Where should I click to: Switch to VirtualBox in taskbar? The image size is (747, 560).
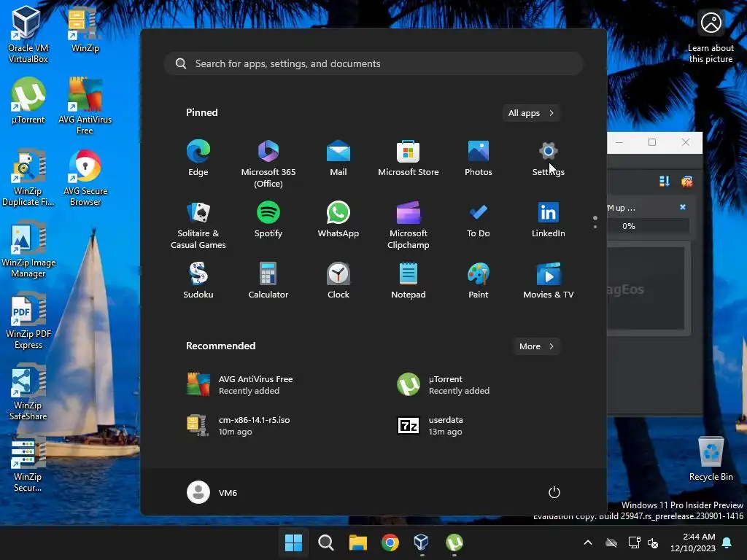422,542
